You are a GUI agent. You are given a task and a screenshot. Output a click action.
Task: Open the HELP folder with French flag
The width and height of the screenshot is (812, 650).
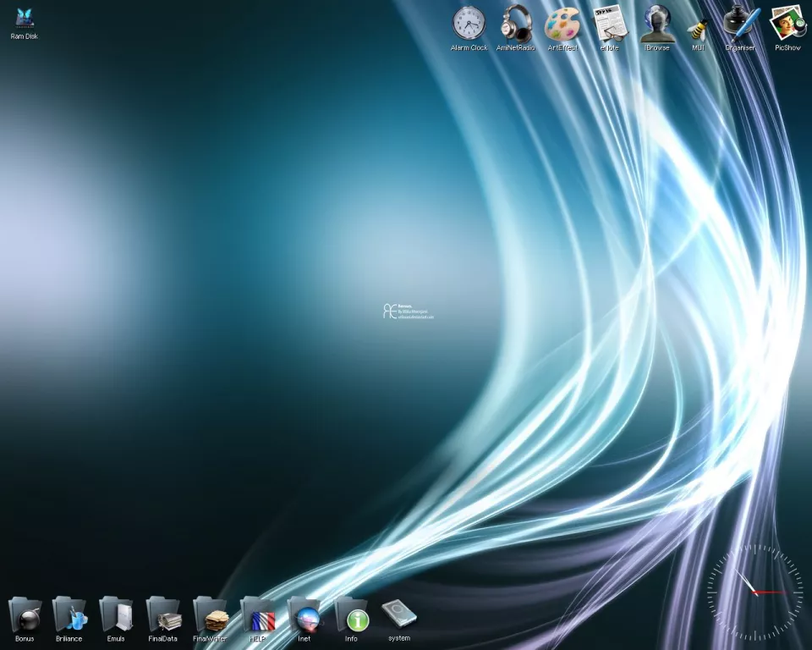click(258, 614)
